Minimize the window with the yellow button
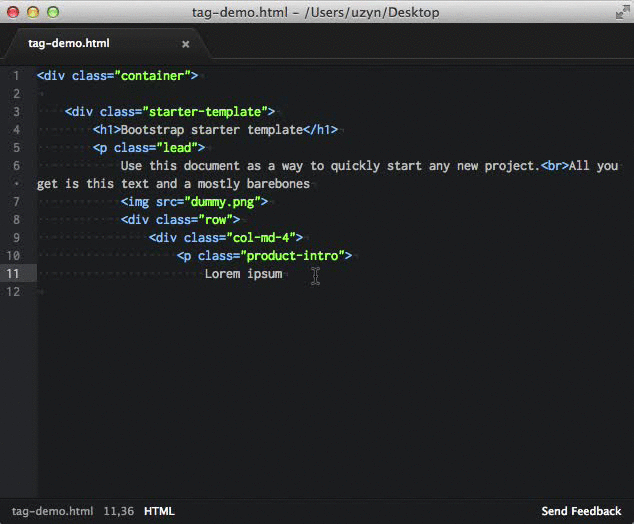Viewport: 634px width, 524px height. click(33, 12)
